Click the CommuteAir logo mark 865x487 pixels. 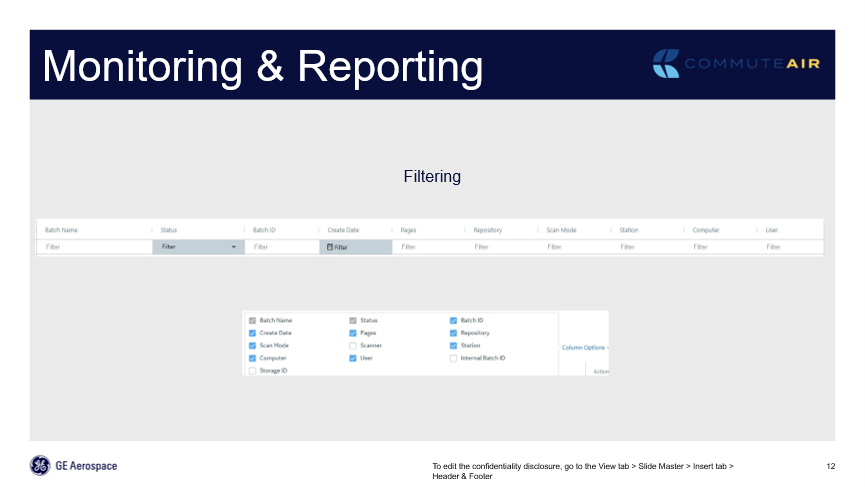pos(666,64)
